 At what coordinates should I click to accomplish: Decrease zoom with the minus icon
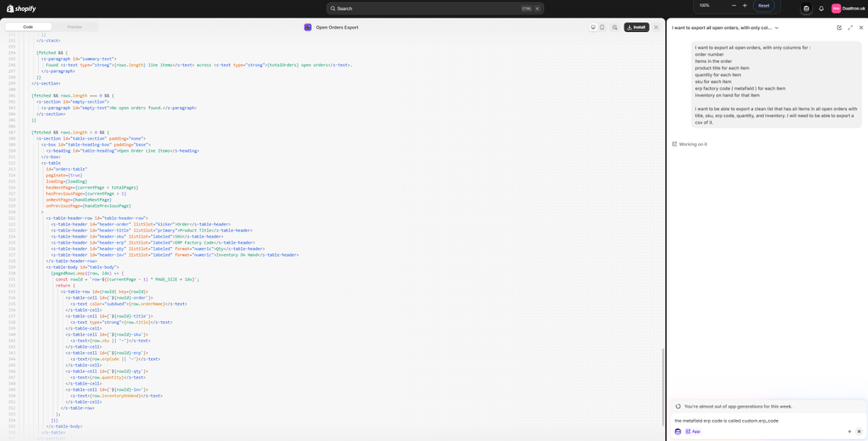coord(734,5)
